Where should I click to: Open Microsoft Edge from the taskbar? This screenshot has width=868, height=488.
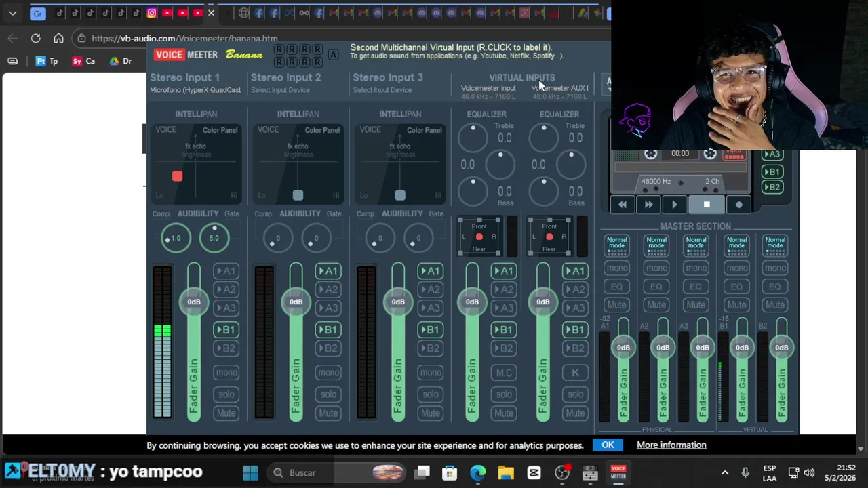point(478,472)
